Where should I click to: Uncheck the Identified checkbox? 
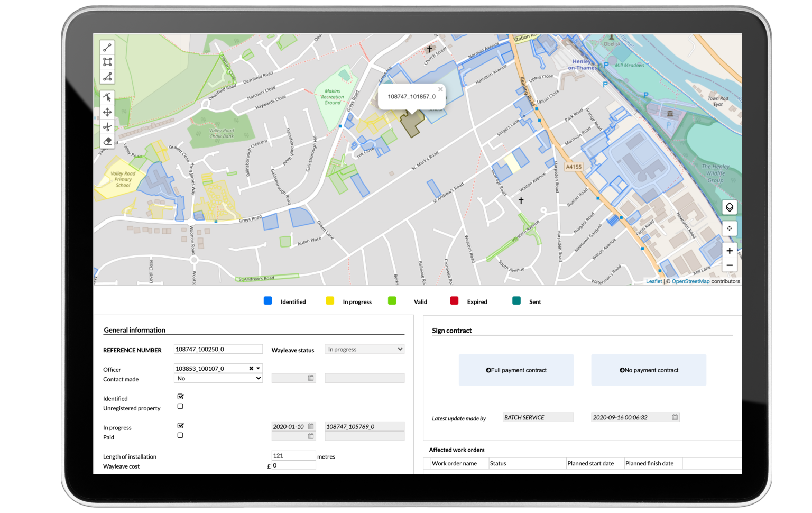coord(180,397)
